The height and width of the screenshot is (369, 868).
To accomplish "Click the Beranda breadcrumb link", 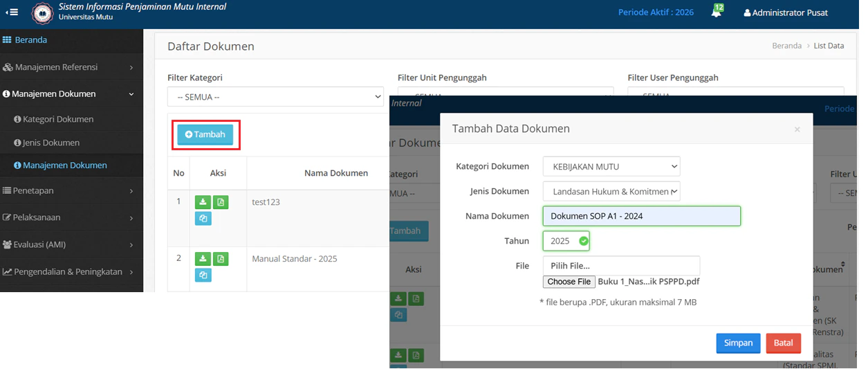I will tap(786, 46).
